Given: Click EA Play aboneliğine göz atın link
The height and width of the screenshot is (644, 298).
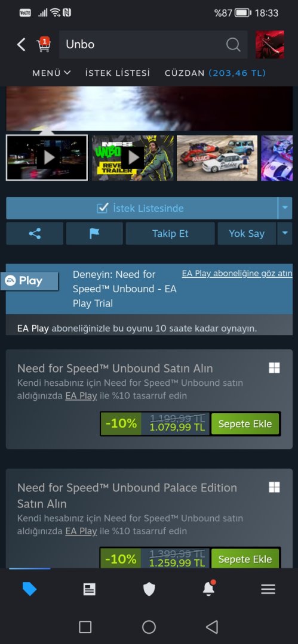Looking at the screenshot, I should pyautogui.click(x=237, y=274).
